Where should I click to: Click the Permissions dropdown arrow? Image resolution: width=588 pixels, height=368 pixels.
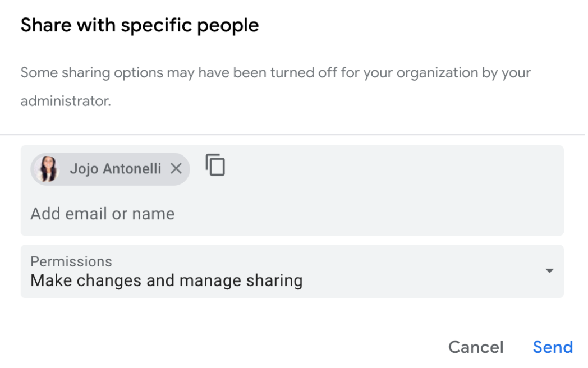pyautogui.click(x=549, y=271)
